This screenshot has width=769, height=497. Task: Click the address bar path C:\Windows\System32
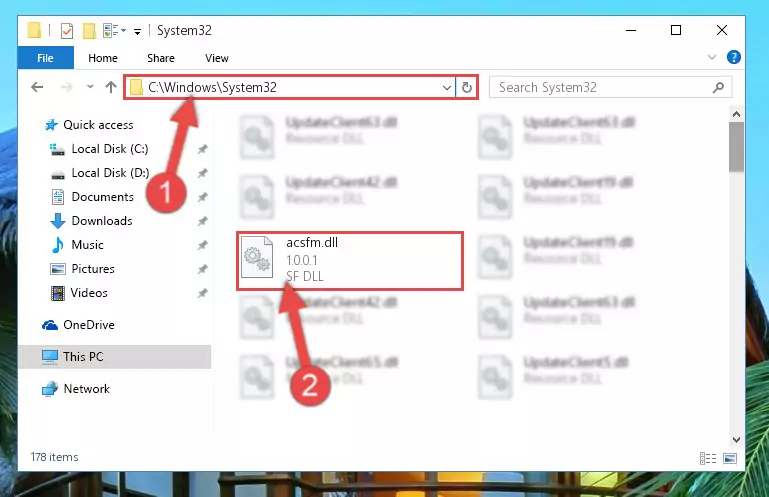[212, 87]
